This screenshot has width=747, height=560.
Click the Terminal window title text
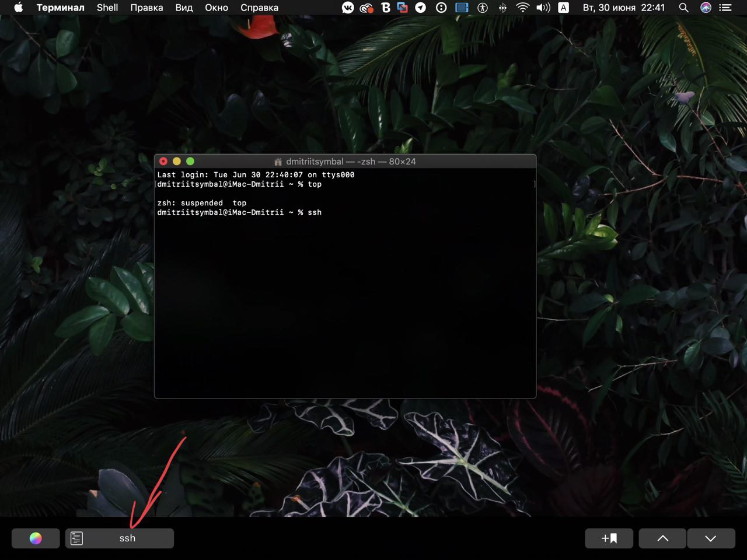click(x=351, y=162)
